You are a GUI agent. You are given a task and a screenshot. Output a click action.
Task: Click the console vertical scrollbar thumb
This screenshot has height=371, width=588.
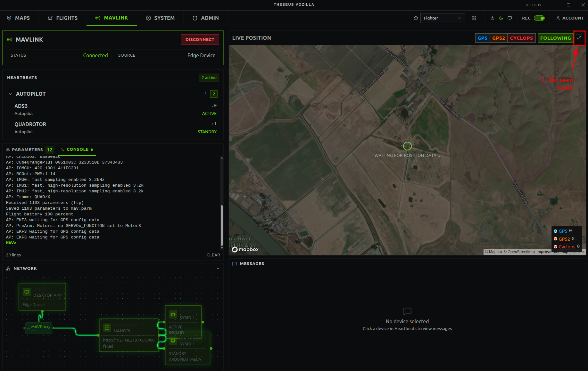click(221, 225)
